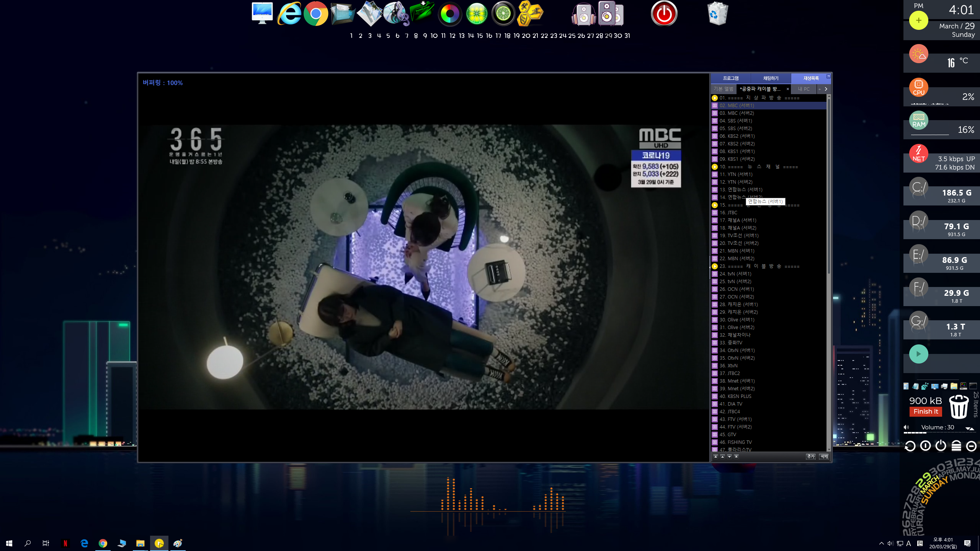Move playlist item to top button
The image size is (980, 551).
tap(715, 456)
